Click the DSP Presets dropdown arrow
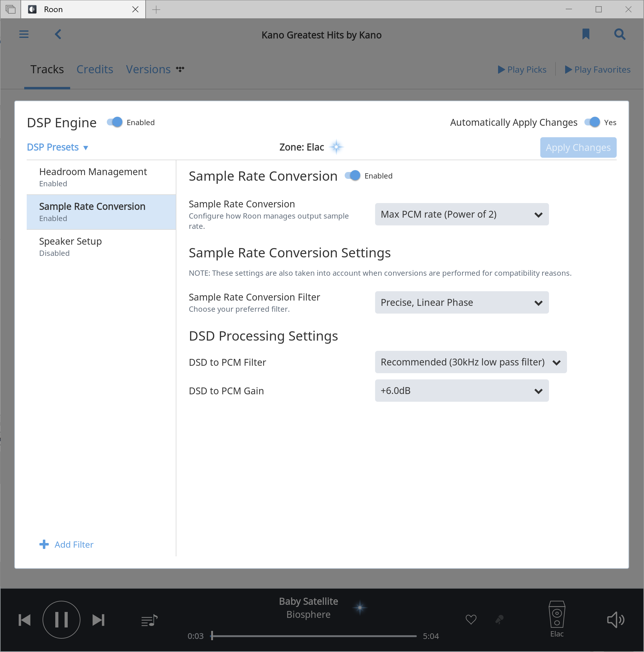The height and width of the screenshot is (652, 644). (x=87, y=147)
